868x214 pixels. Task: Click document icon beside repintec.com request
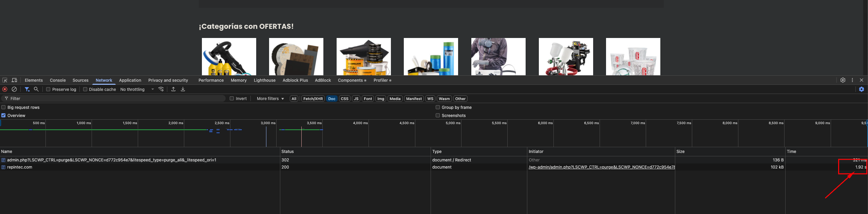point(3,167)
